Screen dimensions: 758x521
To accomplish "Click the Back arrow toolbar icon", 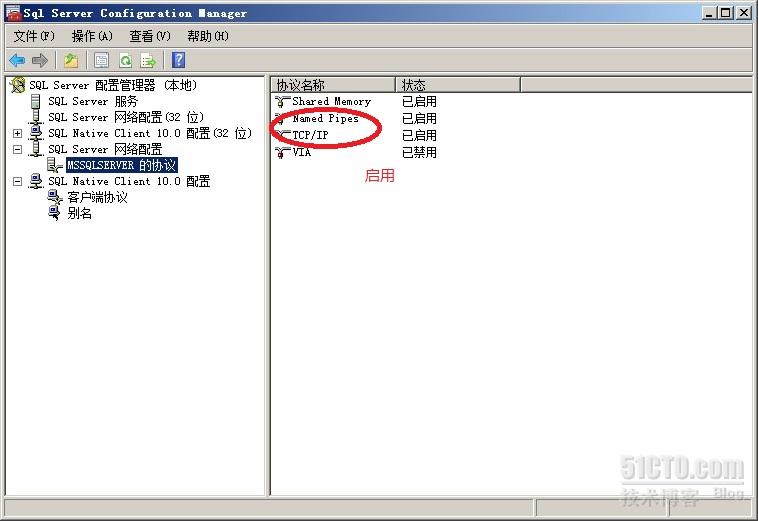I will (17, 60).
